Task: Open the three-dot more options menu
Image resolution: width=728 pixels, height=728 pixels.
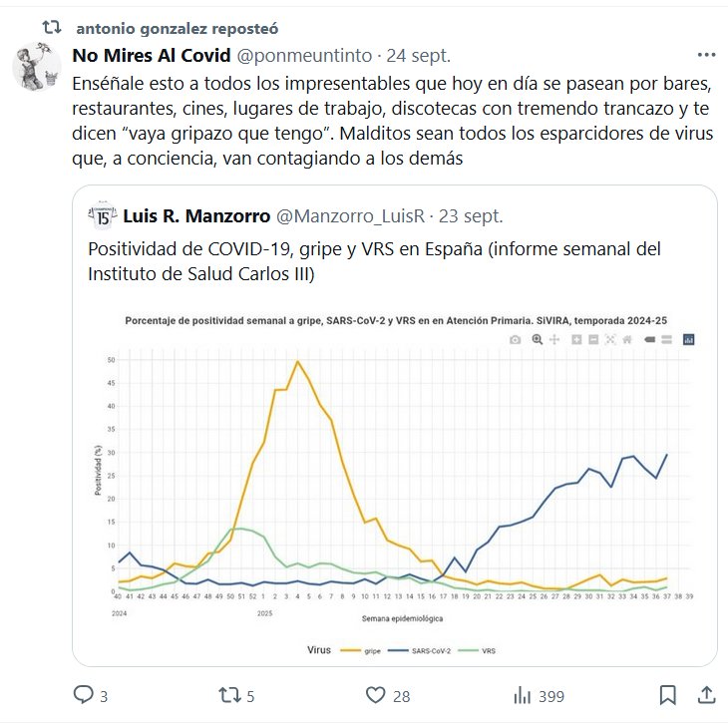Action: click(x=706, y=55)
